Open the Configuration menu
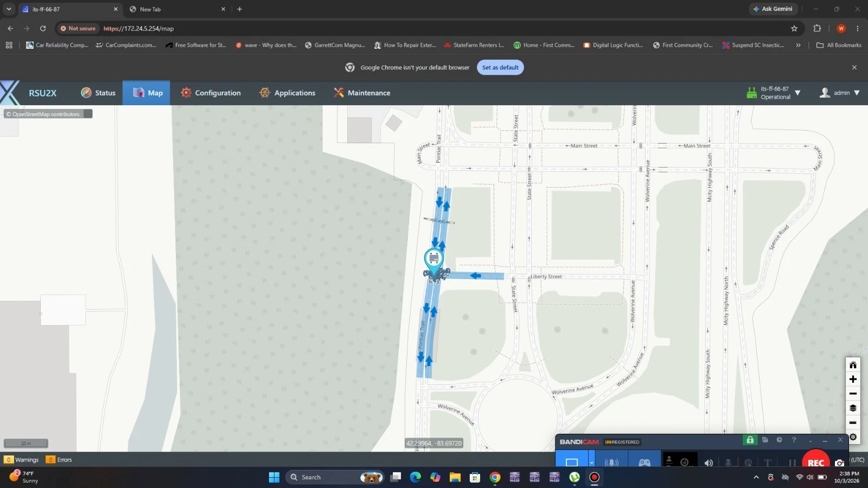This screenshot has width=868, height=488. pyautogui.click(x=210, y=93)
